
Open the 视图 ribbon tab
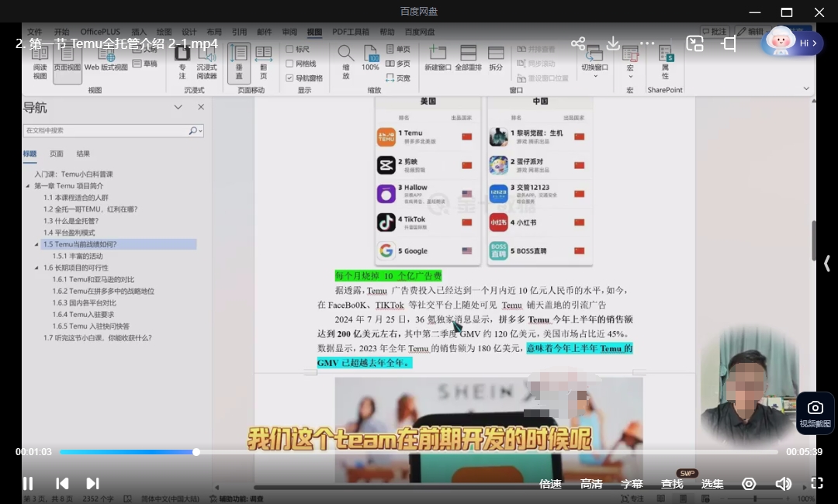pos(314,32)
